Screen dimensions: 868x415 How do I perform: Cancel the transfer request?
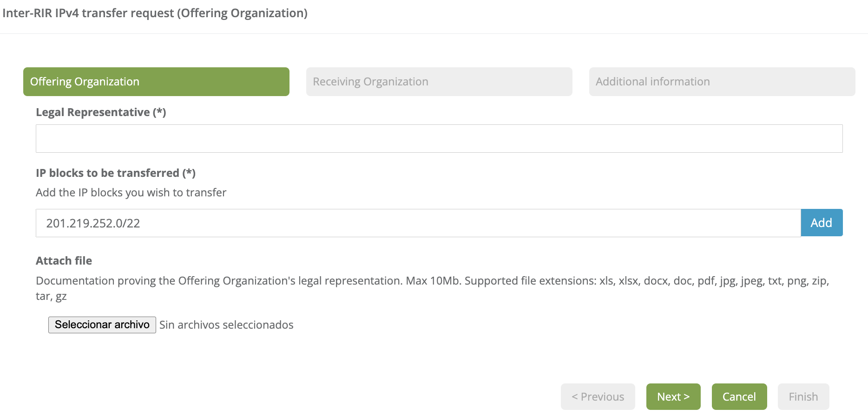[x=739, y=397]
